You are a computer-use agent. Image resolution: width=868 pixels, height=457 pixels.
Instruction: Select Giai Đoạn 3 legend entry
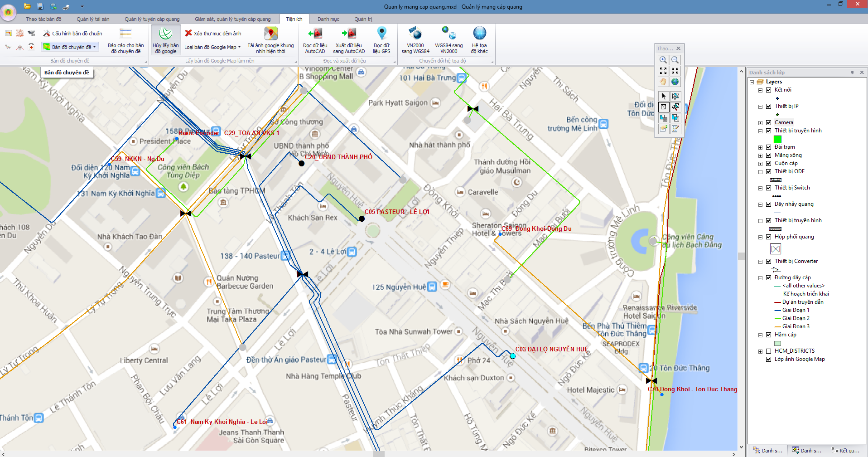[x=796, y=326]
